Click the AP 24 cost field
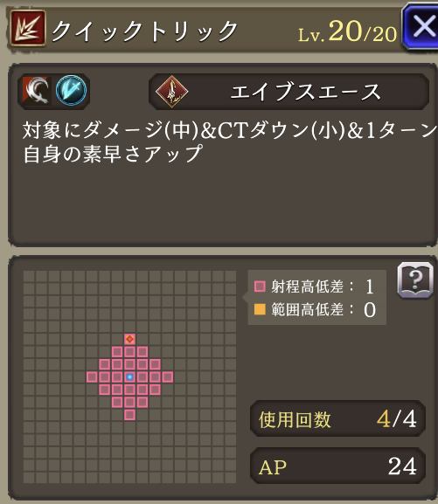438x504 pixels. pos(337,466)
